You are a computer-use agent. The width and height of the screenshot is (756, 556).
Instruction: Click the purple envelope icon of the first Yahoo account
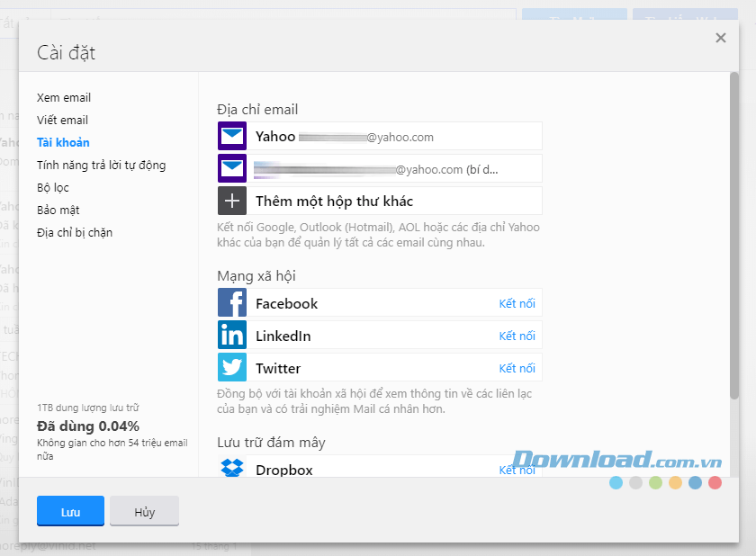pos(231,135)
